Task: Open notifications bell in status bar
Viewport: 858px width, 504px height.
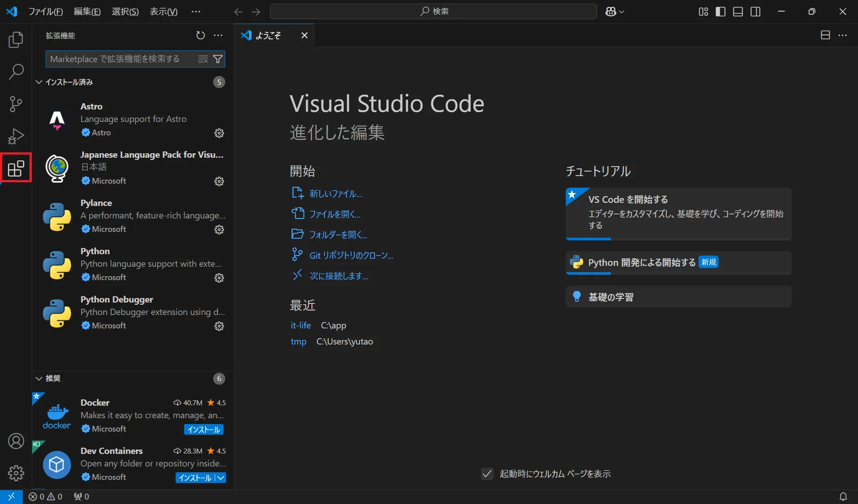Action: 843,496
